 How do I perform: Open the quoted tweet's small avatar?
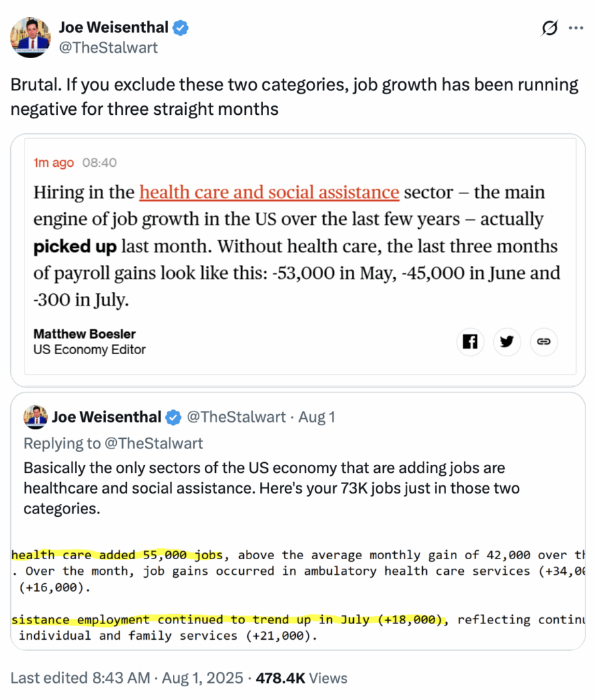36,417
